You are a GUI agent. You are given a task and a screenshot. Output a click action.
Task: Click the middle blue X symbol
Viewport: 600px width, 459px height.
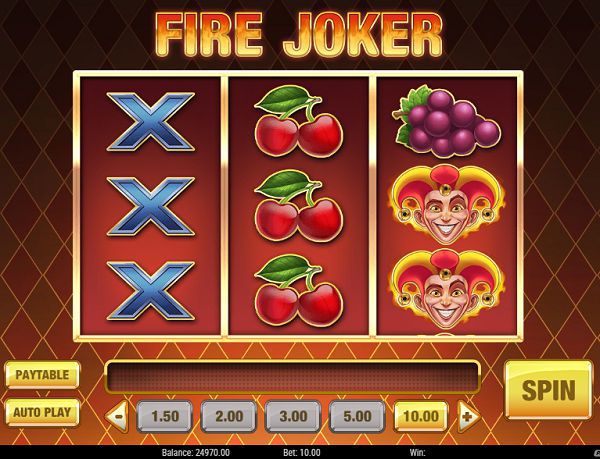click(x=151, y=207)
